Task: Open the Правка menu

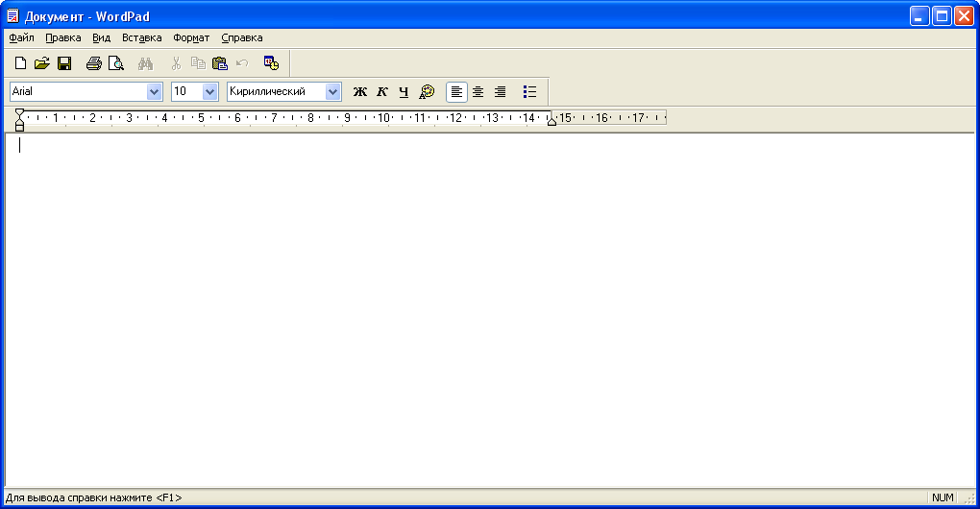Action: coord(63,37)
